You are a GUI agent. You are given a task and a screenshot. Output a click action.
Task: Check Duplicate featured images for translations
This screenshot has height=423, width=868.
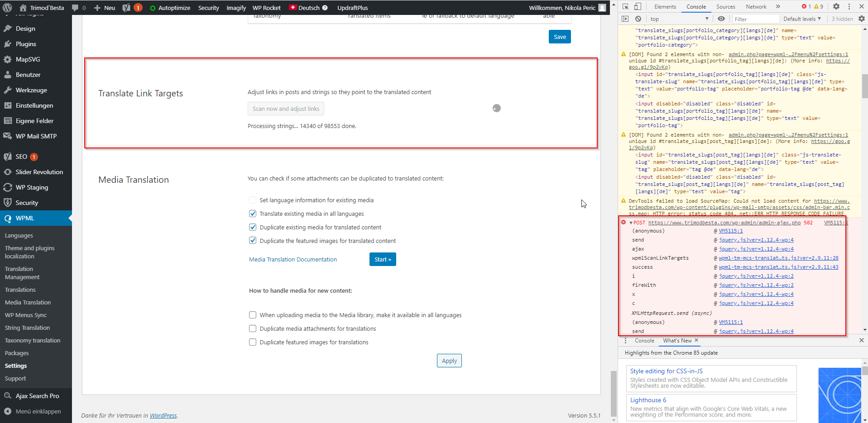[x=253, y=342]
